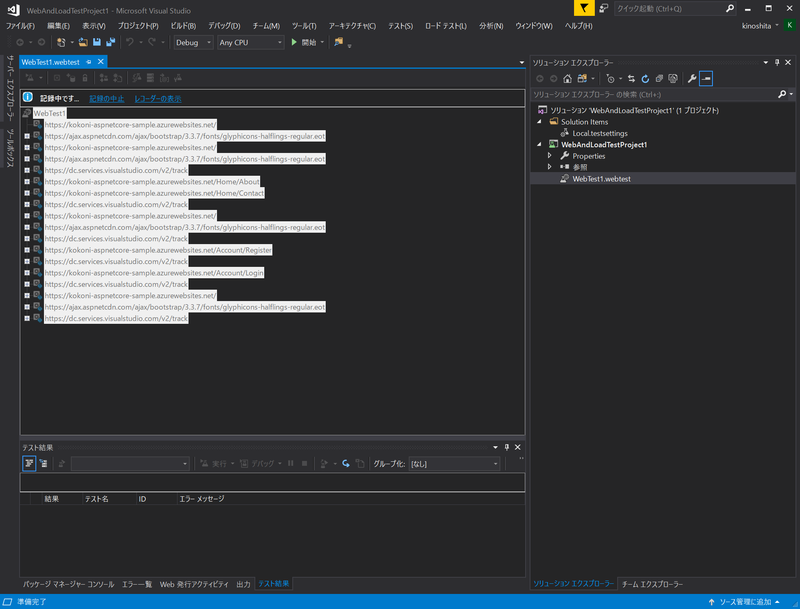Click Refresh icon in Solution Explorer
Image resolution: width=800 pixels, height=609 pixels.
(645, 79)
